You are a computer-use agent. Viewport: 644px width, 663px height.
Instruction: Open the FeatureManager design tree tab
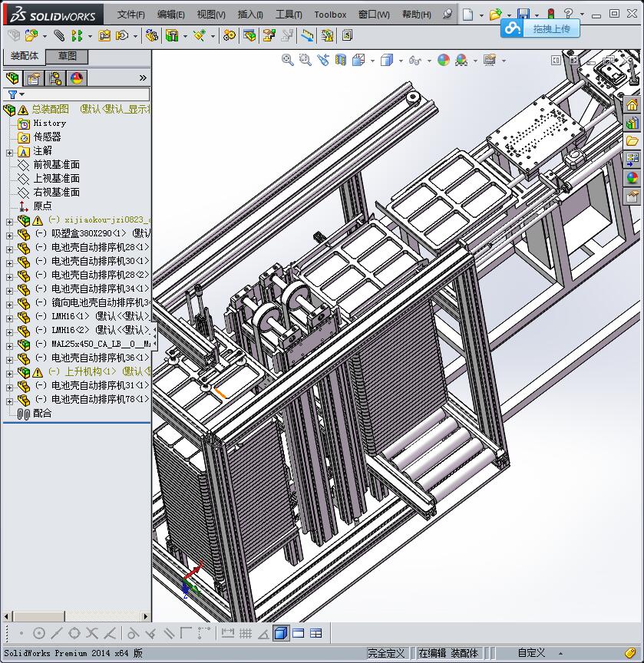click(12, 78)
